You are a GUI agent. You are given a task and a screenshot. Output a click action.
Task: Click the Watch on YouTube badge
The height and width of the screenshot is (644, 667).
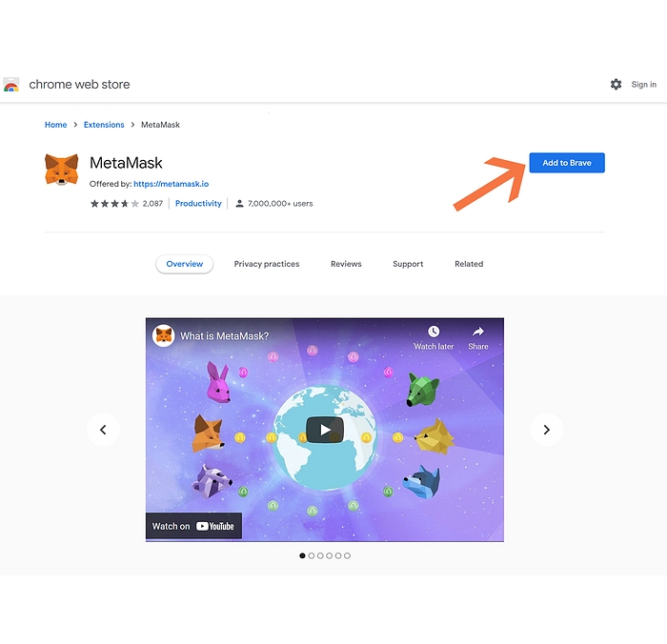pyautogui.click(x=193, y=526)
